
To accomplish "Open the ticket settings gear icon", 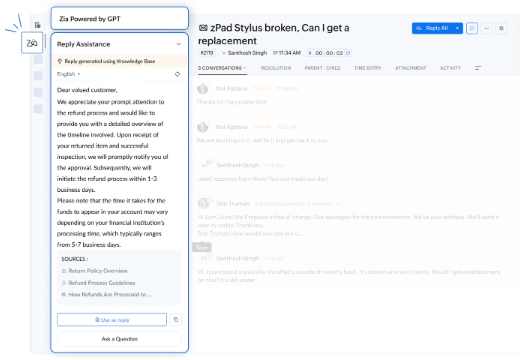I will [501, 28].
